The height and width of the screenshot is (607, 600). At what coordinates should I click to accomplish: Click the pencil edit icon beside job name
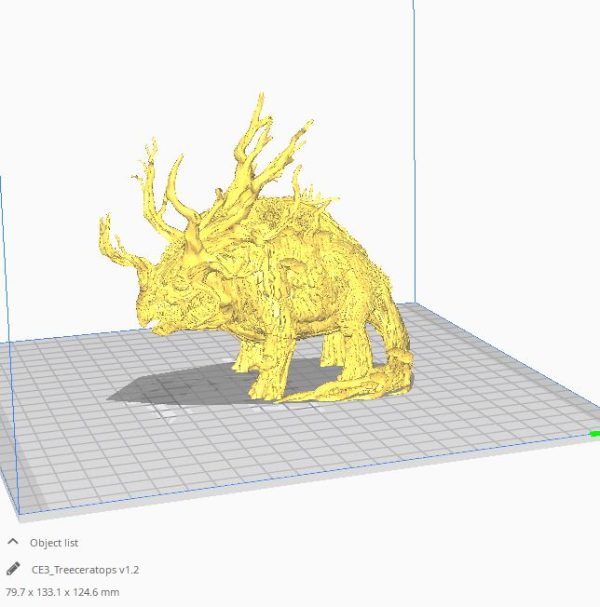pyautogui.click(x=13, y=569)
